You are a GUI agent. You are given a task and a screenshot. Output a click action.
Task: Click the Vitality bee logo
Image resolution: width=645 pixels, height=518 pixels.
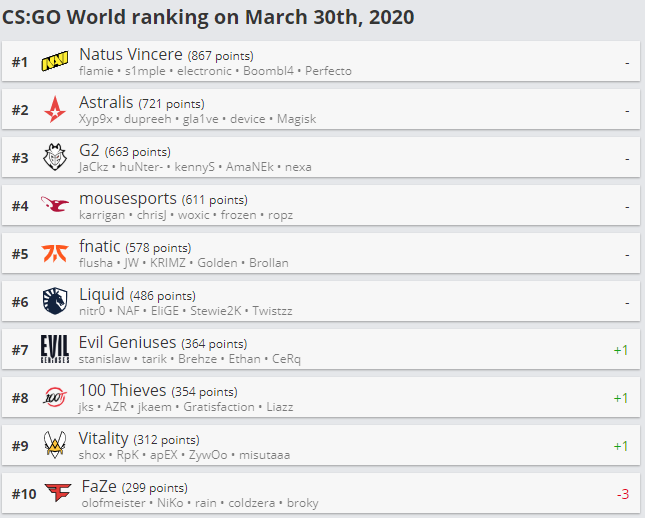[54, 446]
